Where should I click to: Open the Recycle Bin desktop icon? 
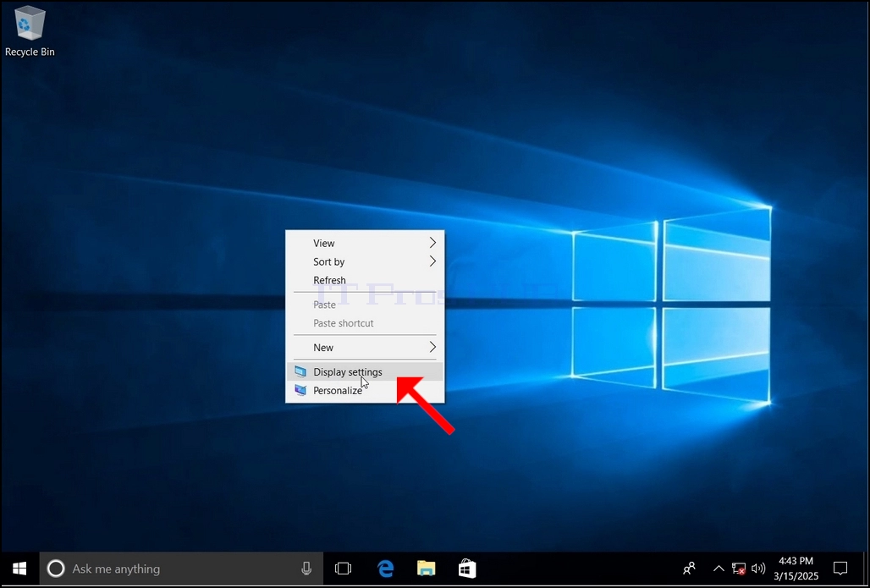[x=30, y=31]
